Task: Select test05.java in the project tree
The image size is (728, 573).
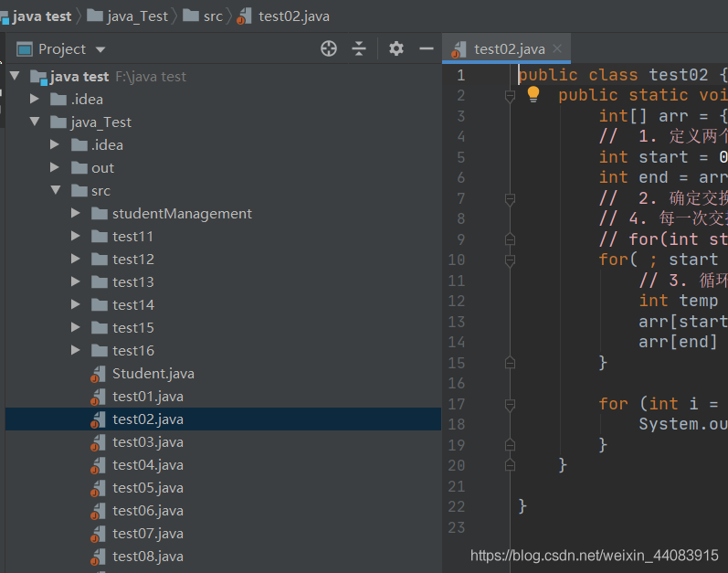Action: [223, 488]
